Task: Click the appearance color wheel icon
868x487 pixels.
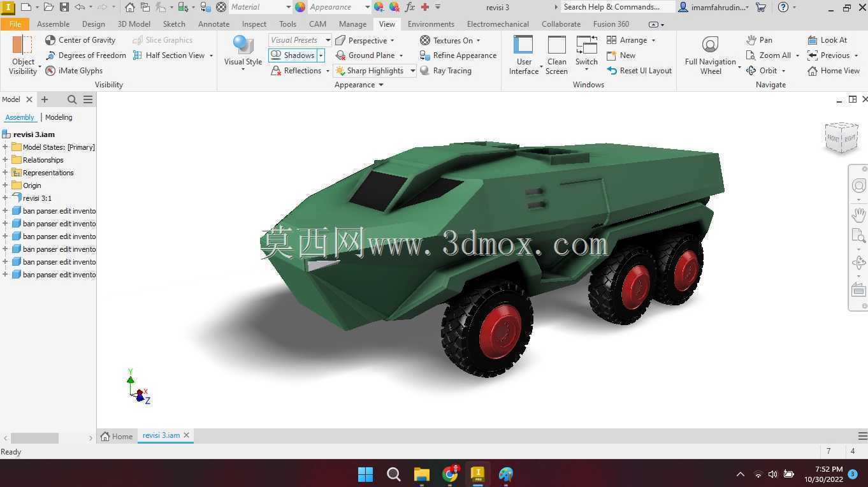Action: click(300, 7)
